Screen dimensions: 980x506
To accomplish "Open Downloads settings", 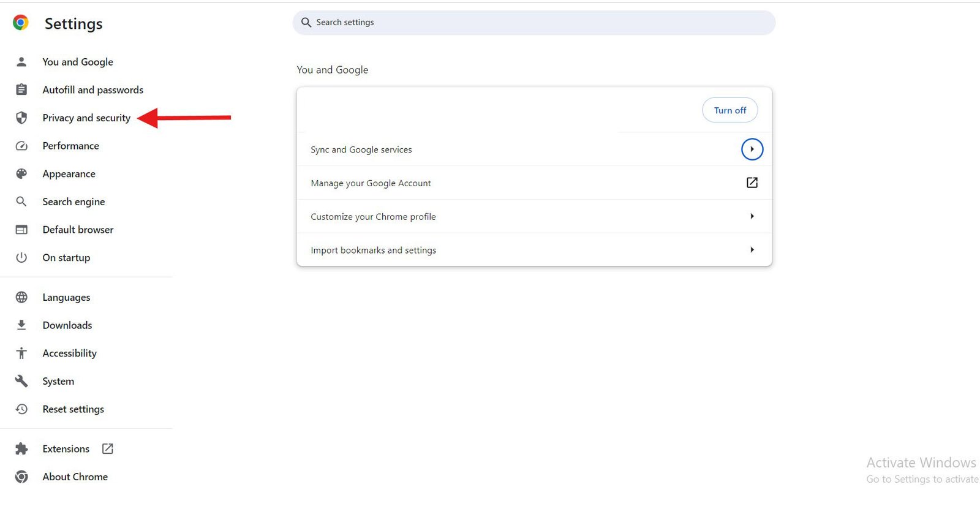I will click(x=67, y=325).
